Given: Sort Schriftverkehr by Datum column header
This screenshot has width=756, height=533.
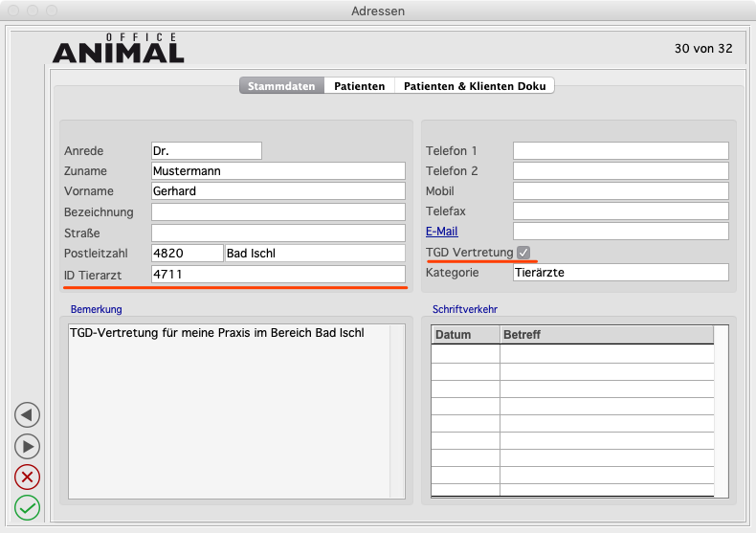Looking at the screenshot, I should pyautogui.click(x=465, y=335).
